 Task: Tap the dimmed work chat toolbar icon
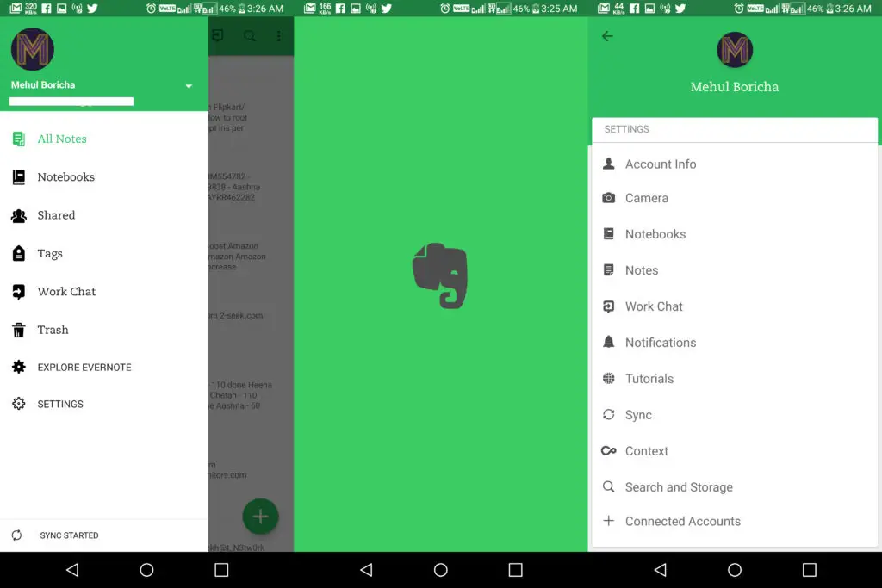pyautogui.click(x=218, y=36)
